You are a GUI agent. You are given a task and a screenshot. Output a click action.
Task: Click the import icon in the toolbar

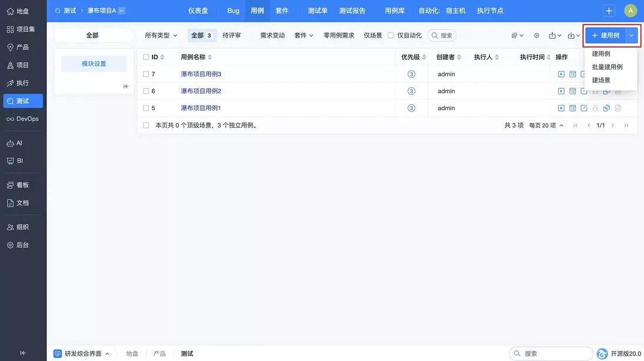coord(572,35)
